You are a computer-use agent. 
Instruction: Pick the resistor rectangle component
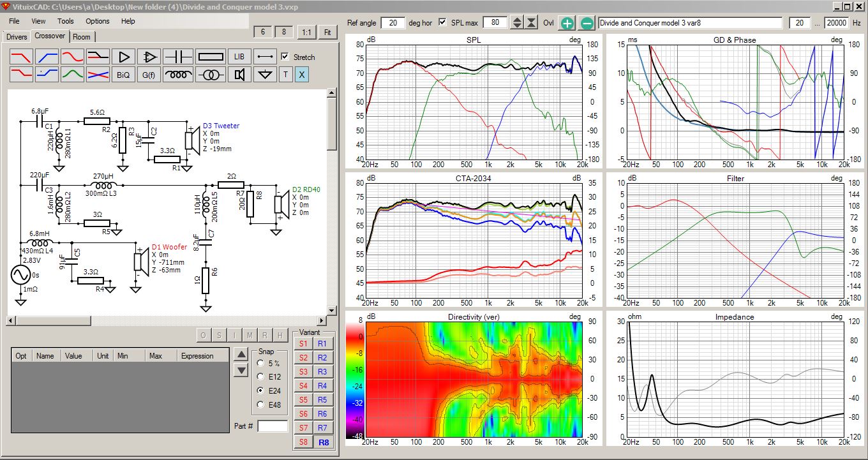click(x=209, y=56)
